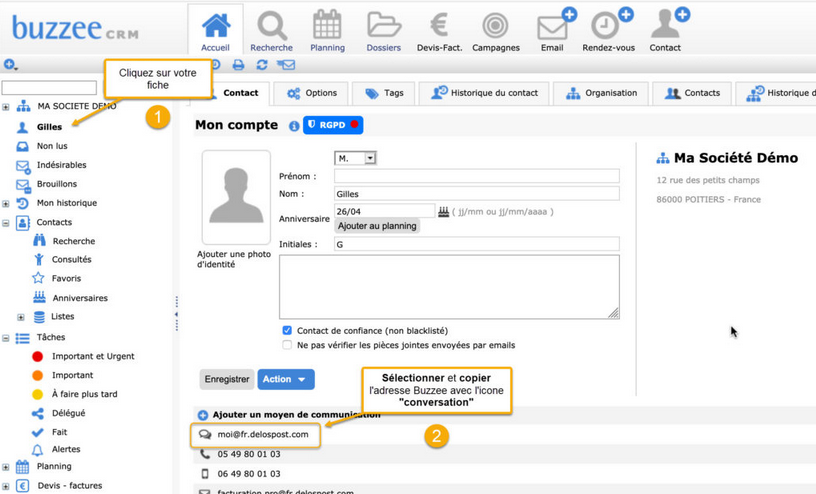The image size is (816, 494).
Task: Click the info icon beside Mon compte
Action: click(x=294, y=126)
